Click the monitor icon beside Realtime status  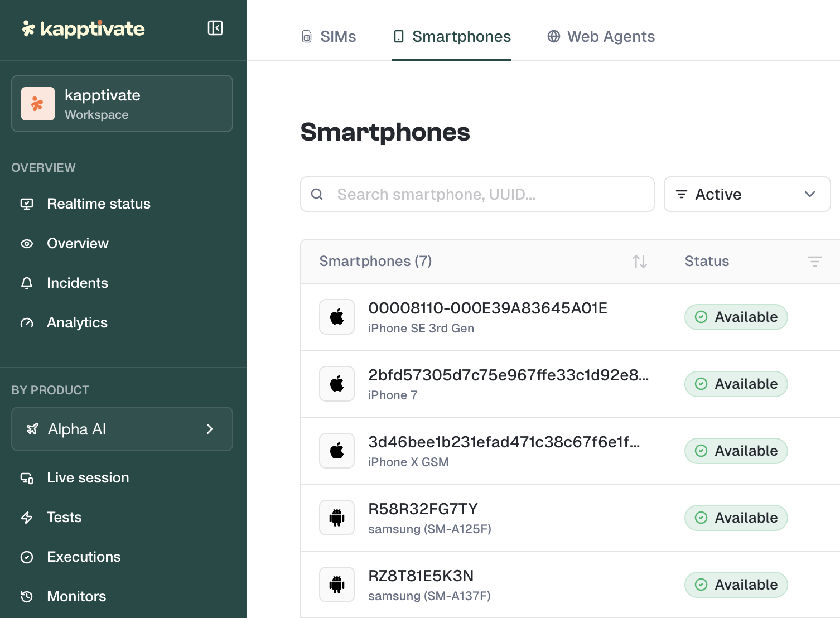[x=27, y=204]
